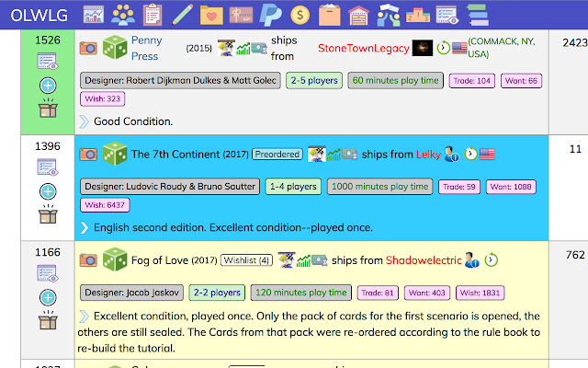
Task: Click the Wish: 1831 badge
Action: pyautogui.click(x=480, y=293)
